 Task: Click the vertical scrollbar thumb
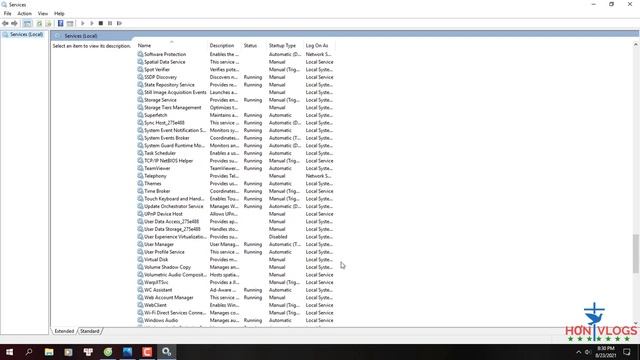coord(636,253)
